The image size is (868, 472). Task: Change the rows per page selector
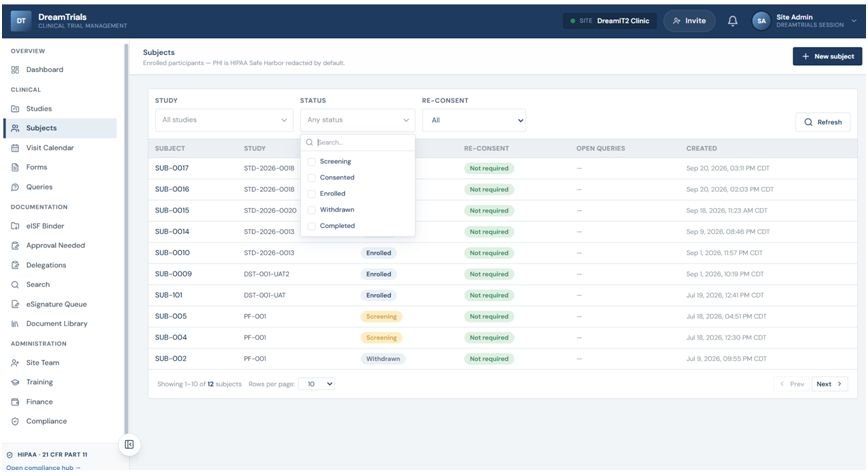317,384
